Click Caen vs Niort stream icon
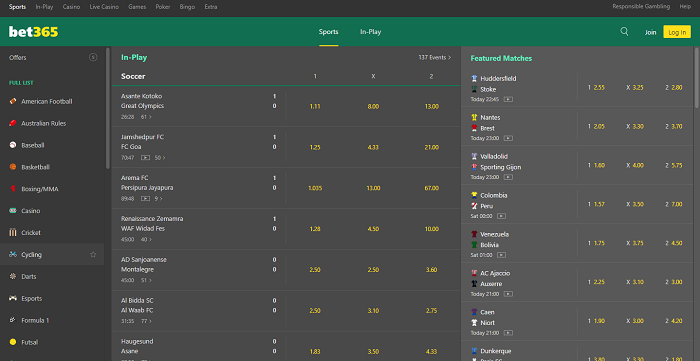700x361 pixels. pos(508,333)
